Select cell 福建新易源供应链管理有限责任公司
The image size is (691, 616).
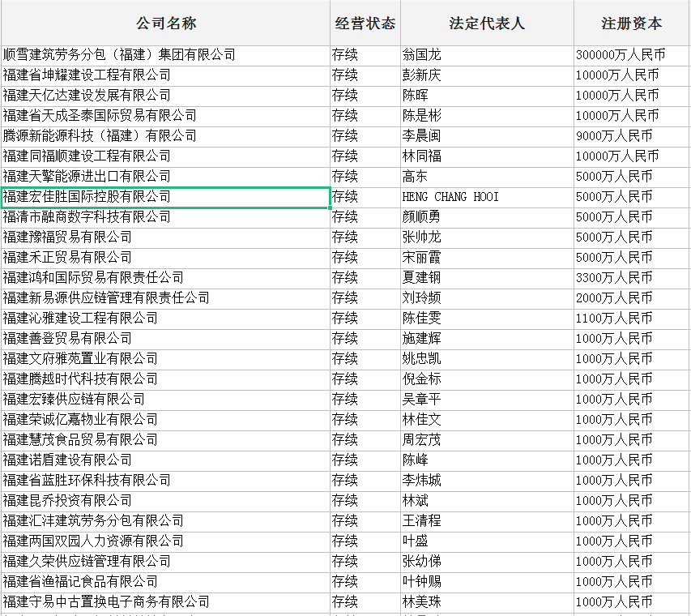point(166,298)
